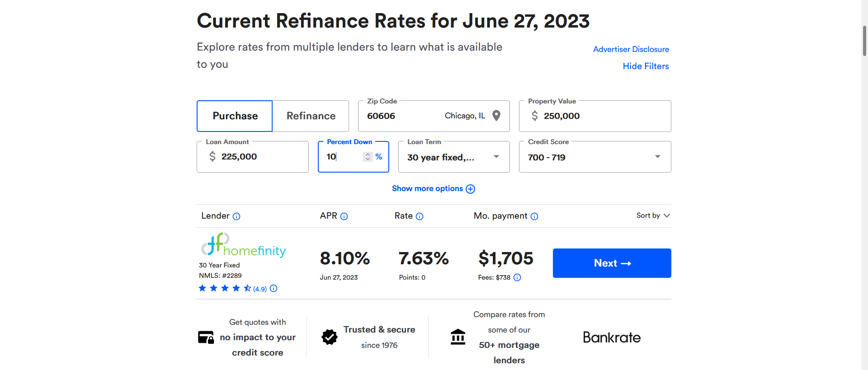The height and width of the screenshot is (370, 868).
Task: Click the (4.9) rating text
Action: (260, 289)
